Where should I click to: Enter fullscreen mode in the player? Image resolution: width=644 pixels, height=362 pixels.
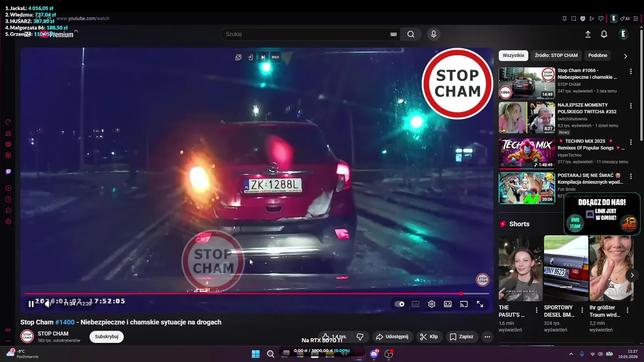[480, 304]
